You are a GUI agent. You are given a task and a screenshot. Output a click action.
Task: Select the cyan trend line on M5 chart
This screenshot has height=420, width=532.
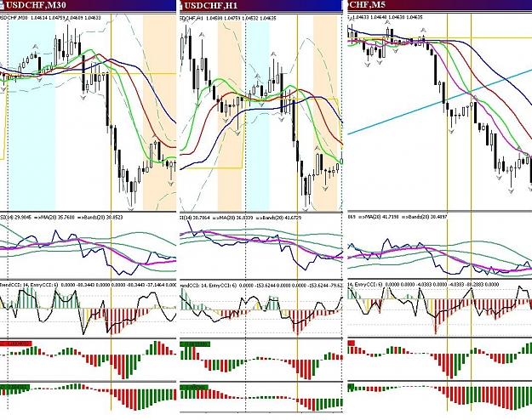pos(440,102)
